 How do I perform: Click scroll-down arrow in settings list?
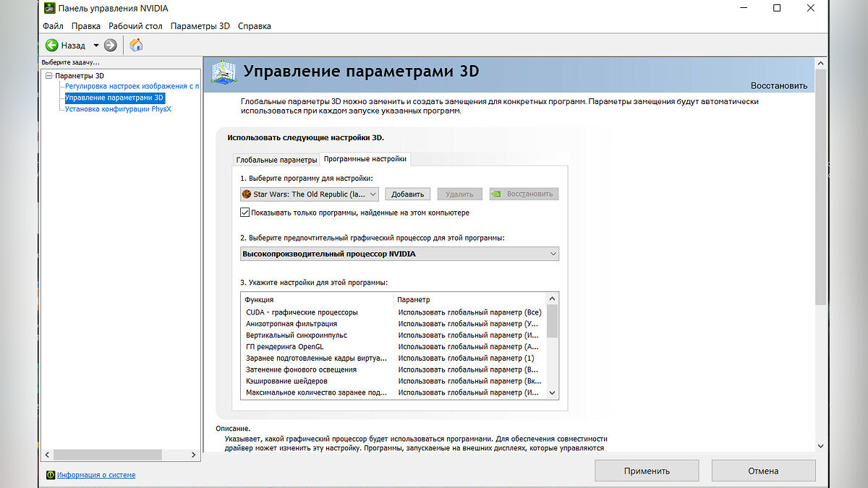(553, 393)
